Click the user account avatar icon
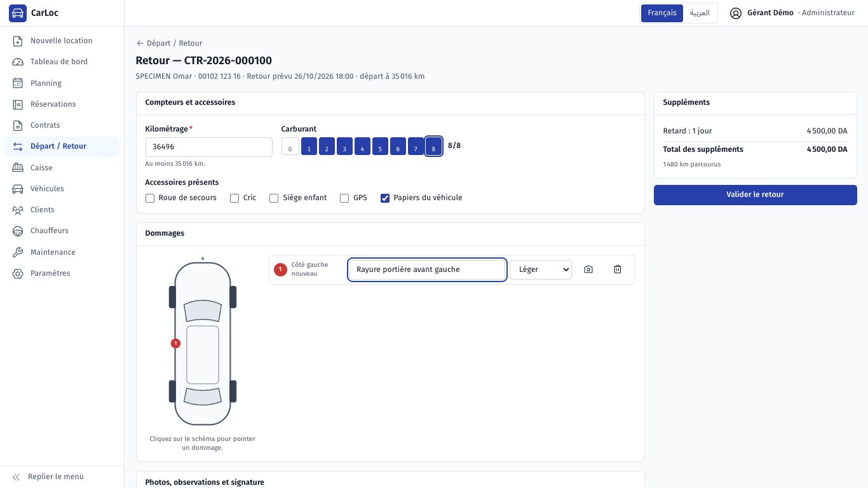868x488 pixels. tap(736, 13)
